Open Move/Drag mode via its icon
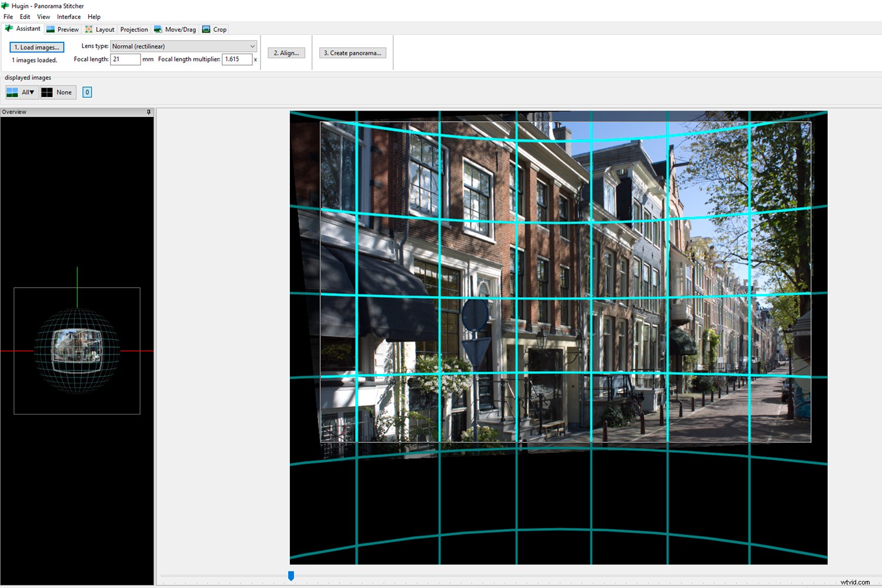 157,29
